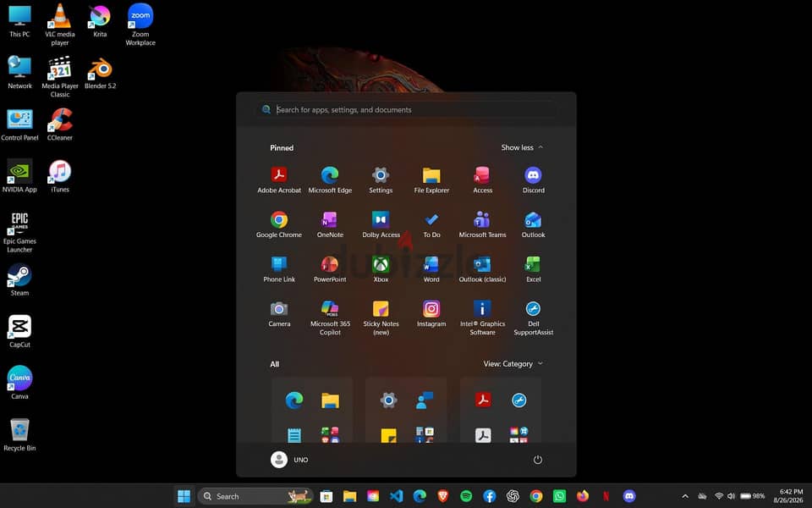The height and width of the screenshot is (508, 812).
Task: Open the clock showing 6:42 PM
Action: [788, 496]
